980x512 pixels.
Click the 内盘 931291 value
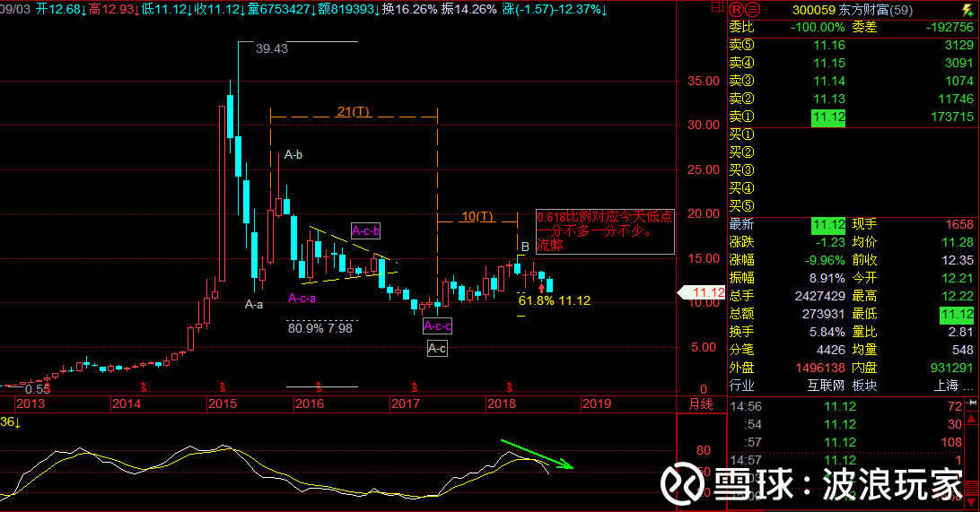[952, 368]
